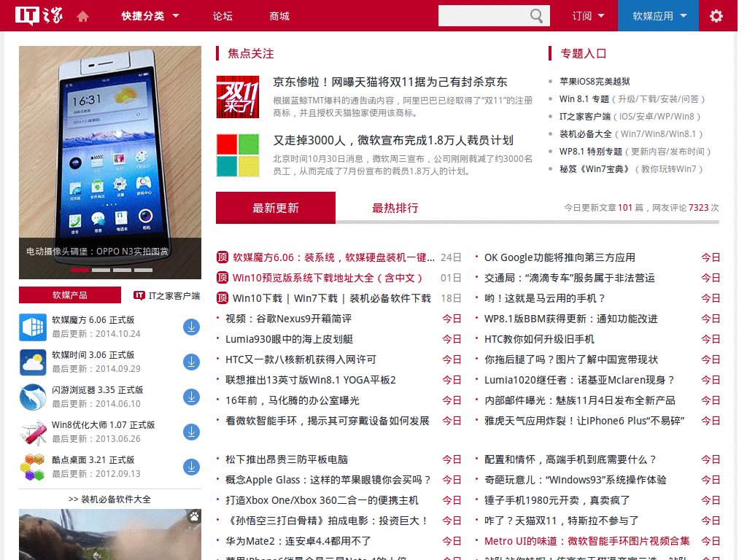Open article 你拖后腿了吗？图片了解中国宽带现状
747x560 pixels.
coord(570,359)
